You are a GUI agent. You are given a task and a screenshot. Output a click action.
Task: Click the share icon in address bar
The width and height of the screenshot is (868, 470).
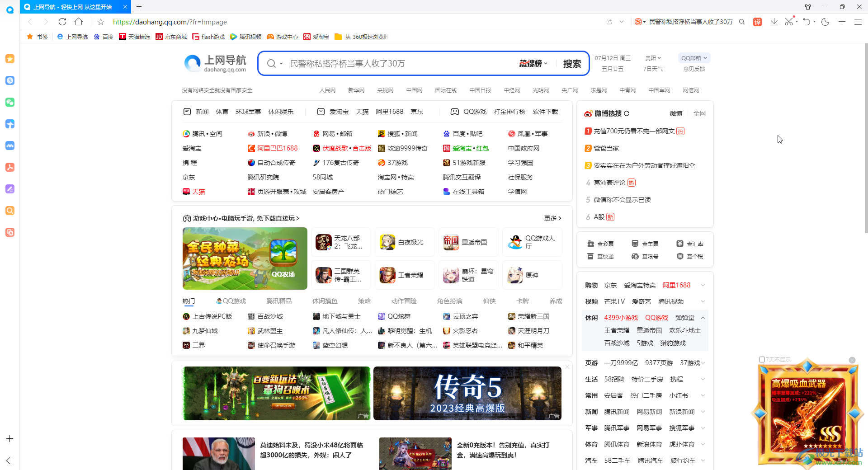click(x=609, y=22)
